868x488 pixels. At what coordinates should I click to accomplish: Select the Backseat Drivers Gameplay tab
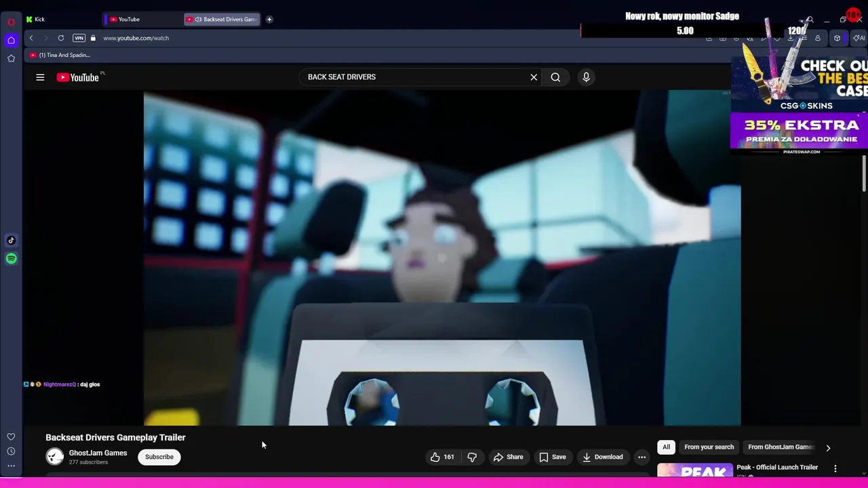click(222, 19)
